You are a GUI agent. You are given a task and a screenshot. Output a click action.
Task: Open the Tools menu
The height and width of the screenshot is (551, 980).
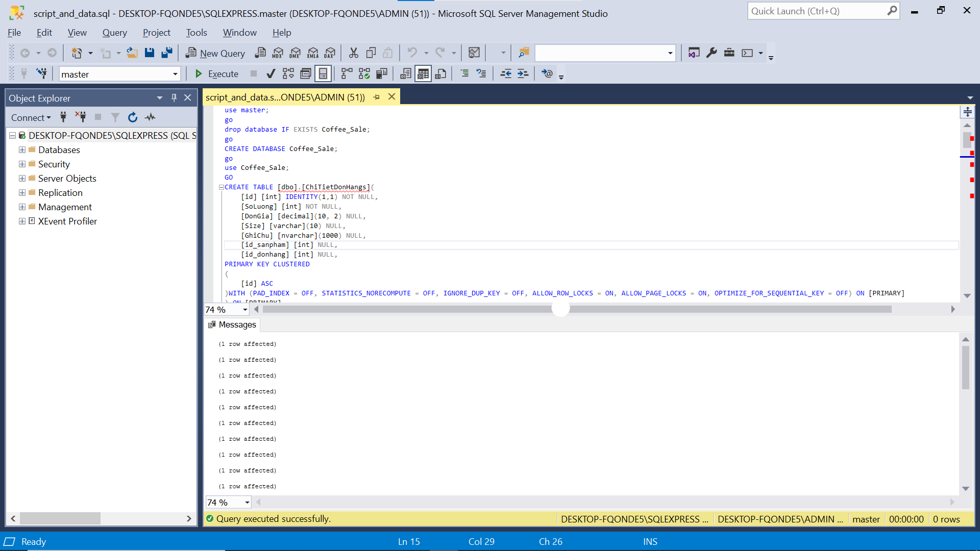(x=197, y=33)
